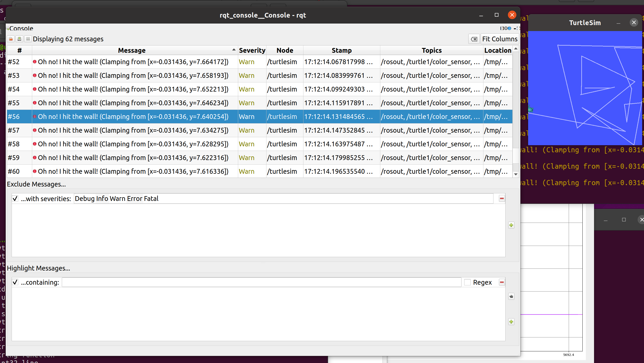Screen dimensions: 644x363
Task: Sort the table by the Severity column
Action: [252, 50]
